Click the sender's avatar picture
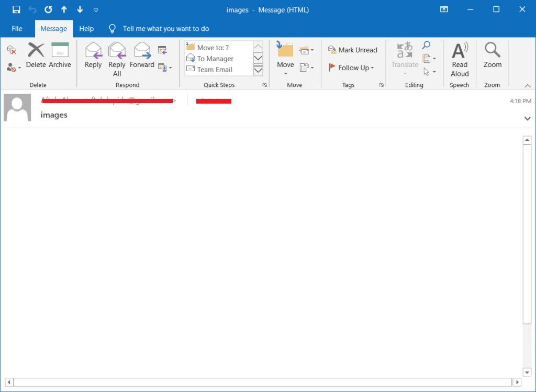This screenshot has height=392, width=536. coord(17,108)
